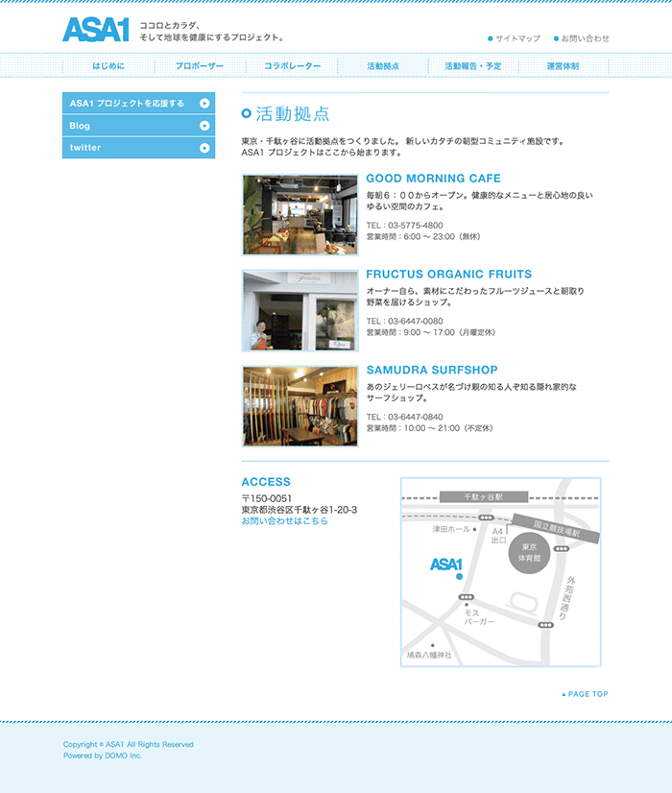This screenshot has height=793, width=672.
Task: View the Samudra Surfshop photo
Action: (x=300, y=406)
